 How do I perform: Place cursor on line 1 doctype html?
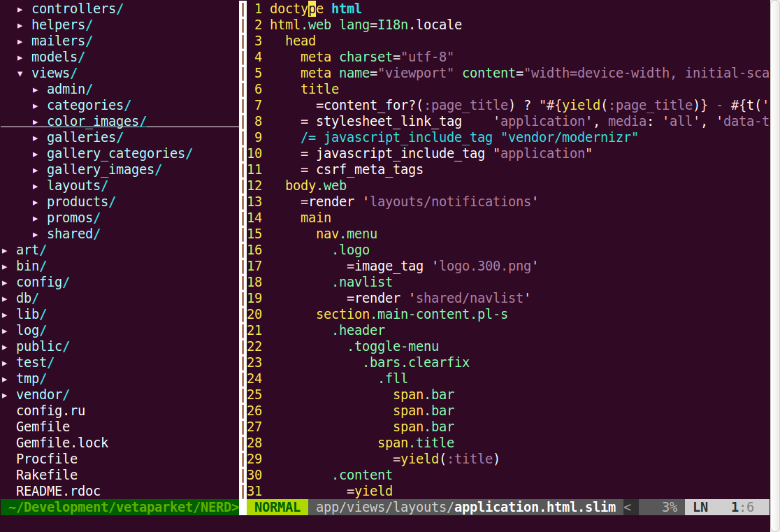tap(315, 8)
